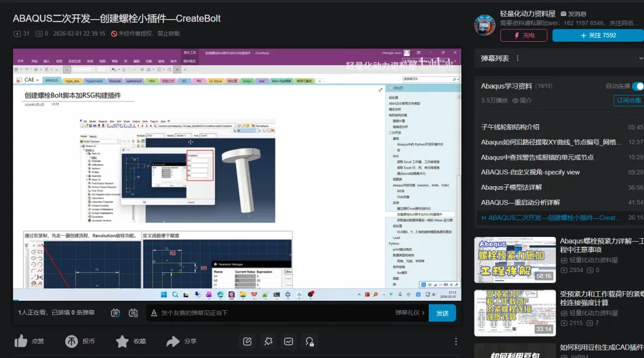Select the SimLab section tab in OneNote
644x358 pixels.
114,81
